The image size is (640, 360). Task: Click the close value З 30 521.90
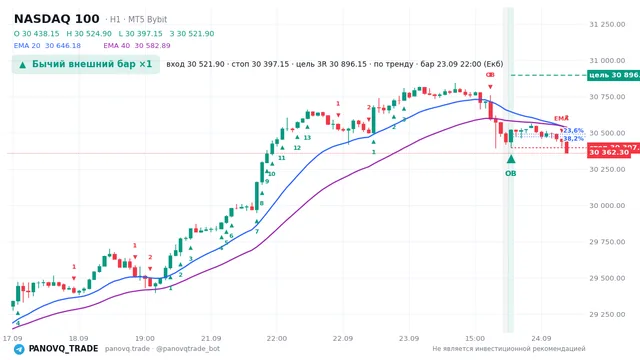(192, 33)
